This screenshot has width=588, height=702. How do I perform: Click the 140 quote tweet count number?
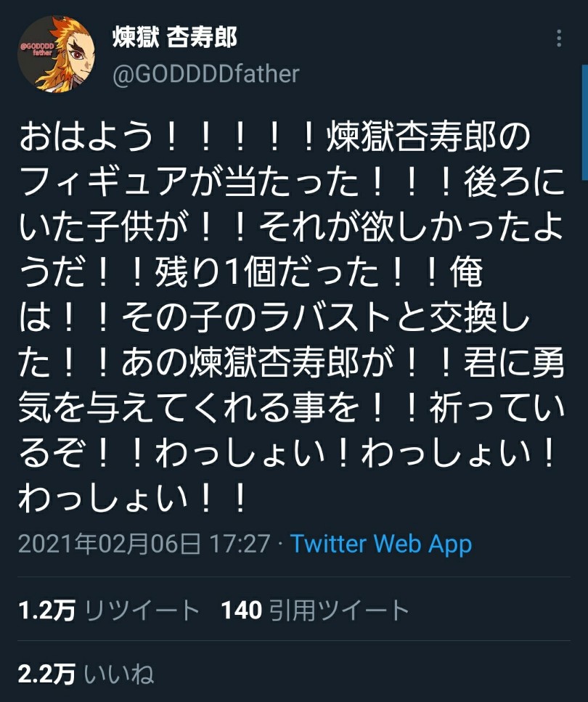pos(242,611)
